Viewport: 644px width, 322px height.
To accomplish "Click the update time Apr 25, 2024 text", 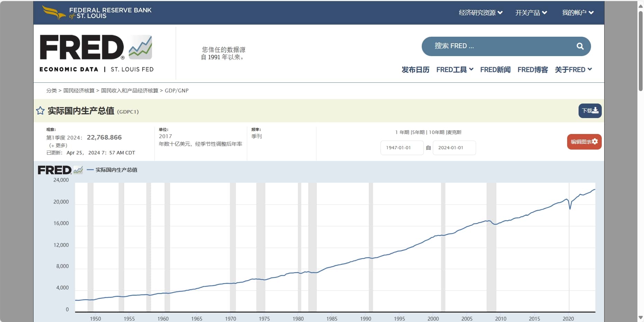I will click(101, 153).
